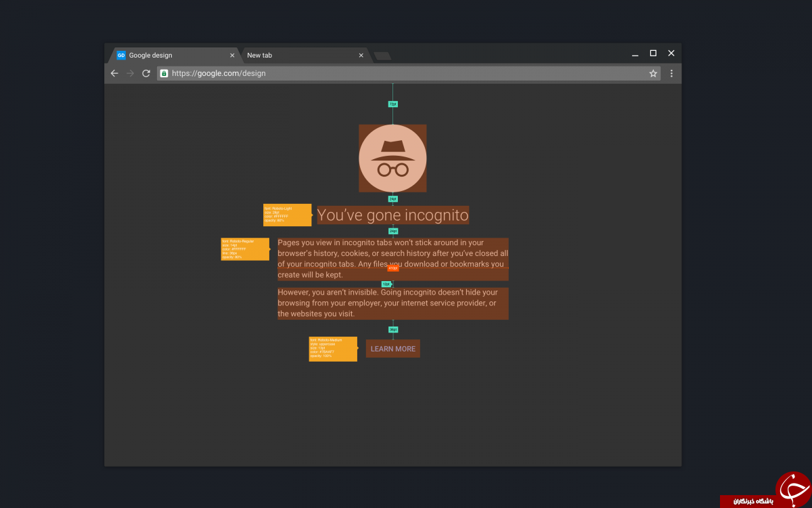Viewport: 812px width, 508px height.
Task: Click the LEARN MORE link
Action: [x=393, y=349]
